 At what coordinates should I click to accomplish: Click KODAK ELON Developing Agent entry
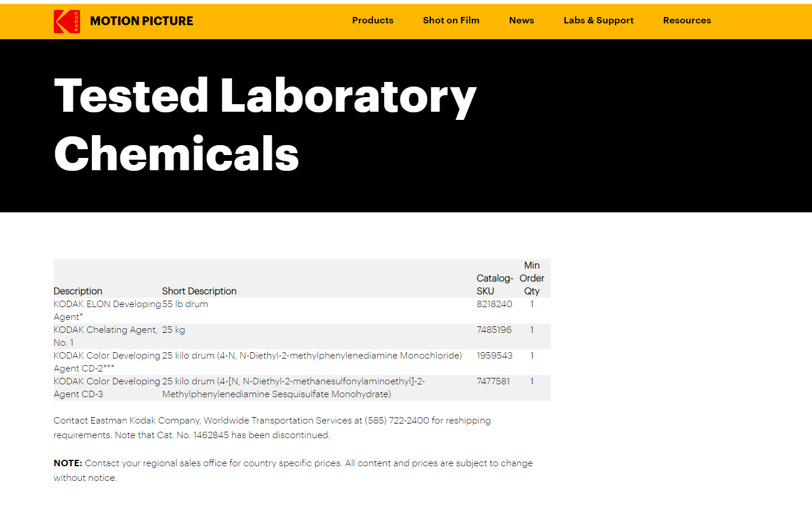[106, 304]
